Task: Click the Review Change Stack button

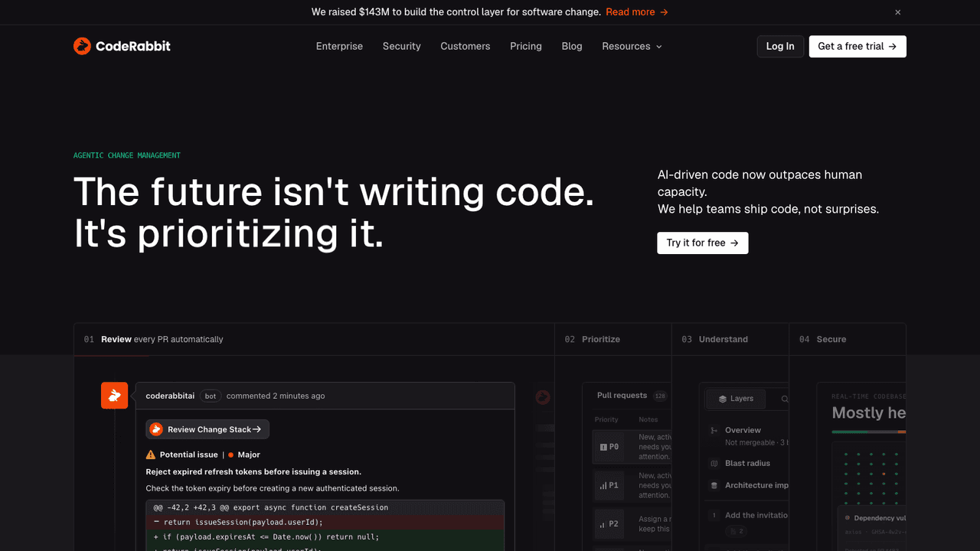Action: coord(207,429)
